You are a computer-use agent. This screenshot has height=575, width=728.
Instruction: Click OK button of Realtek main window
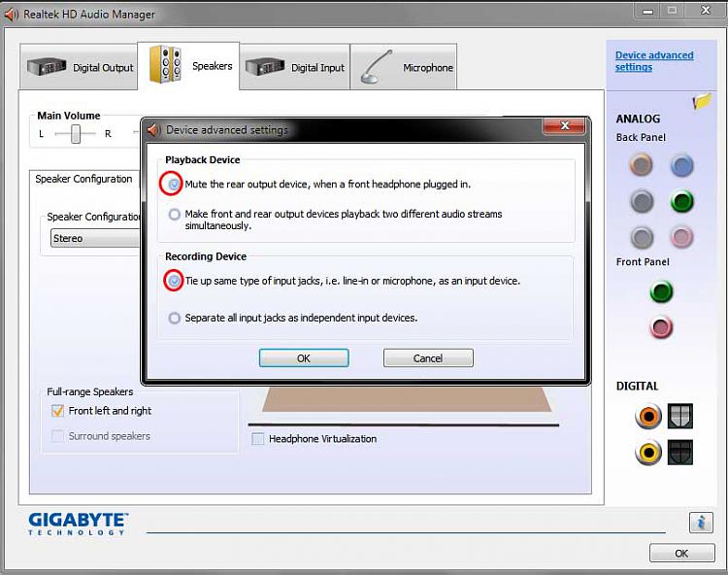pos(681,554)
